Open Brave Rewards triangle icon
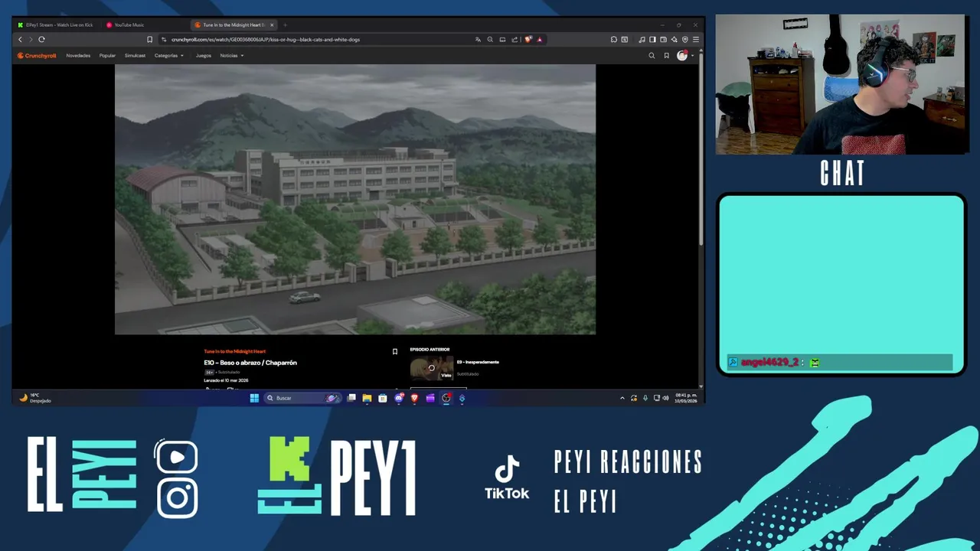 pos(539,39)
